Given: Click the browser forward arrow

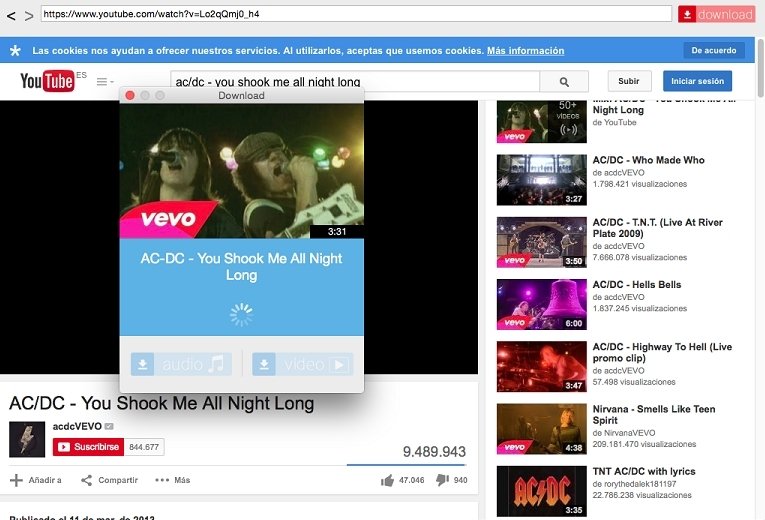Looking at the screenshot, I should click(29, 16).
